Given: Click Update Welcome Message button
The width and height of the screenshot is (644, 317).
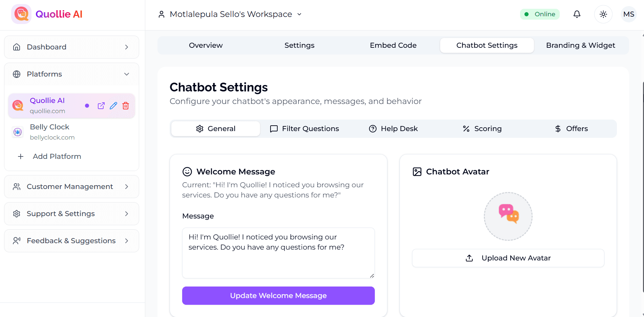Looking at the screenshot, I should tap(278, 295).
